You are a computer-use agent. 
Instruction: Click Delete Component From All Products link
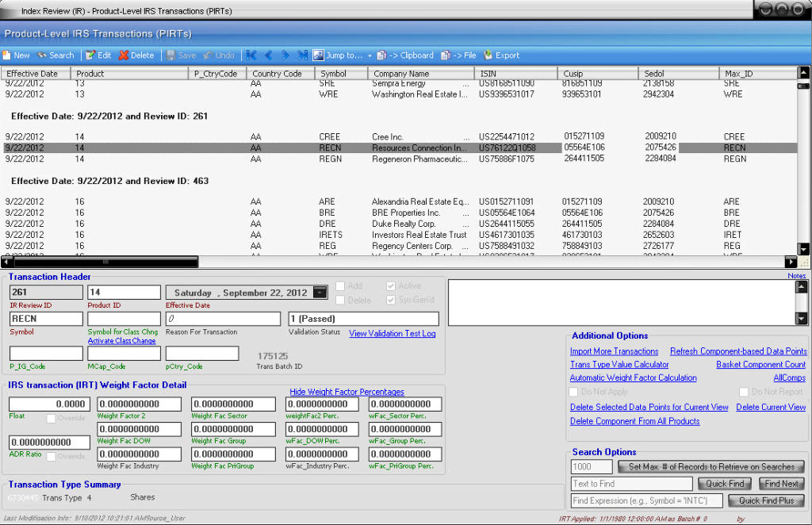pos(635,421)
